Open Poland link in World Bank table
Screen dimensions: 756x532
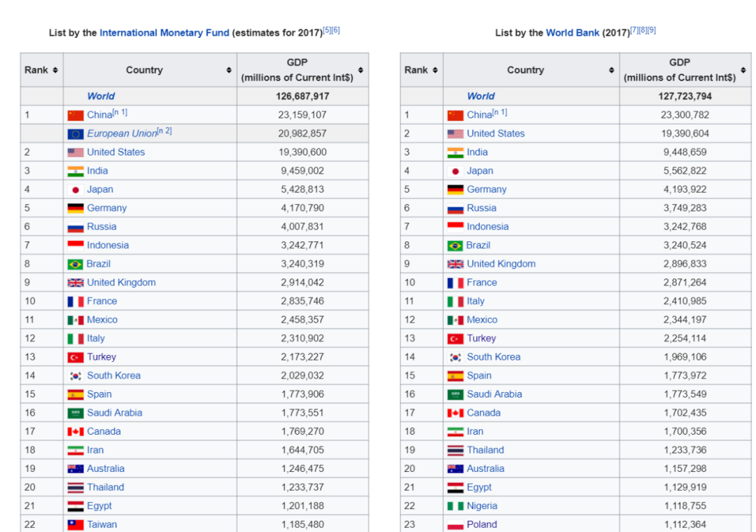tap(482, 525)
